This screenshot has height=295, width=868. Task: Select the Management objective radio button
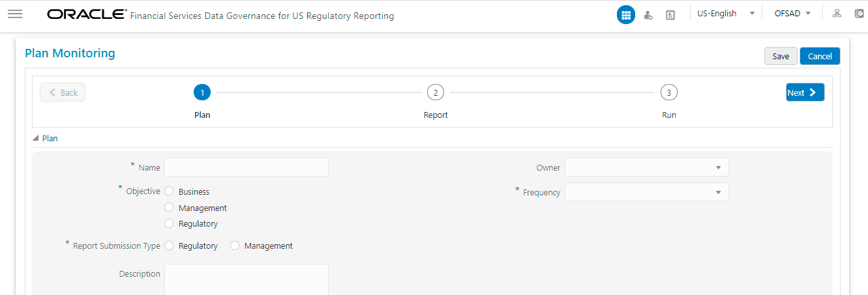[169, 208]
